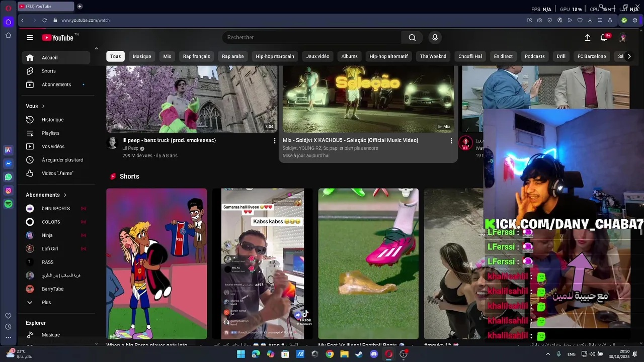
Task: Select the Hip-hop marocain filter chip
Action: [275, 56]
